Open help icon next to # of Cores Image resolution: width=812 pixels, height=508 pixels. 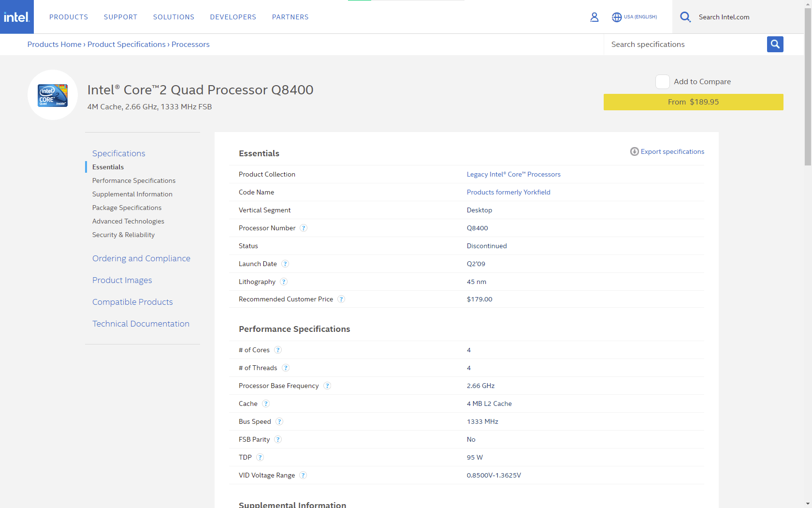(278, 350)
